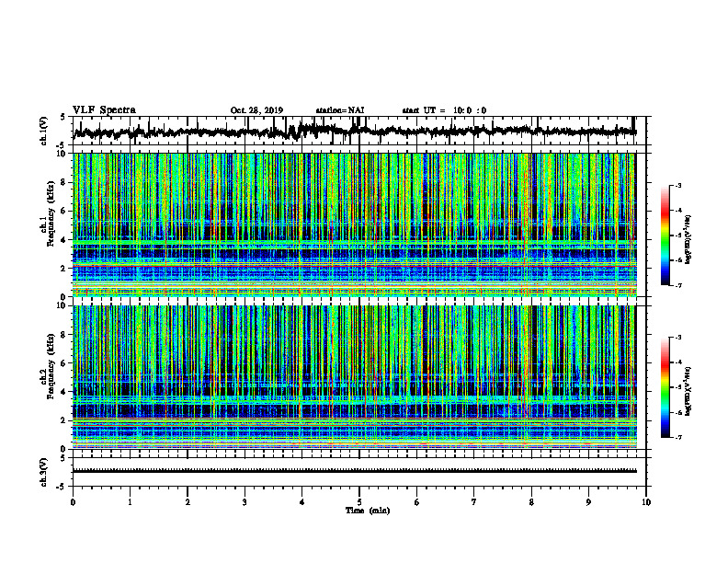
Task: Click time axis tick label "8"
Action: (531, 502)
